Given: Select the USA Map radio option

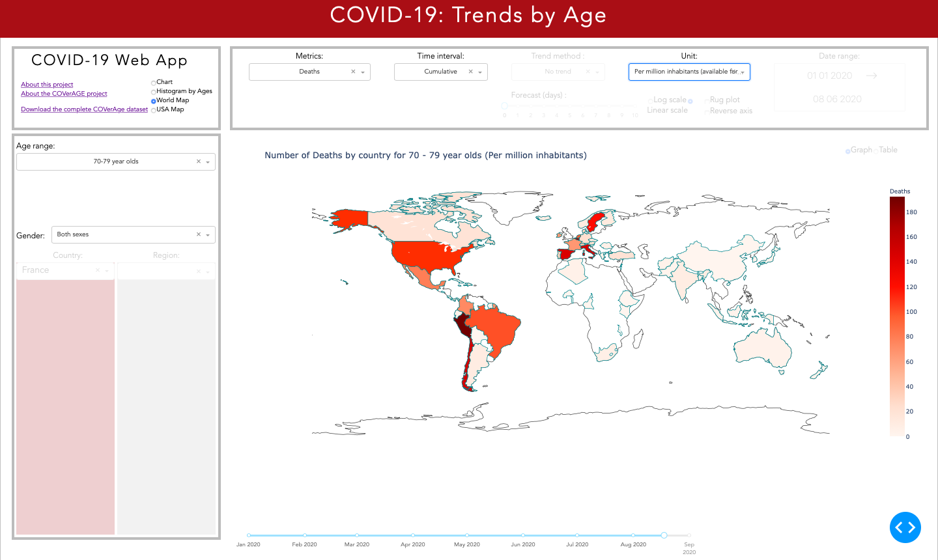Looking at the screenshot, I should tap(154, 110).
